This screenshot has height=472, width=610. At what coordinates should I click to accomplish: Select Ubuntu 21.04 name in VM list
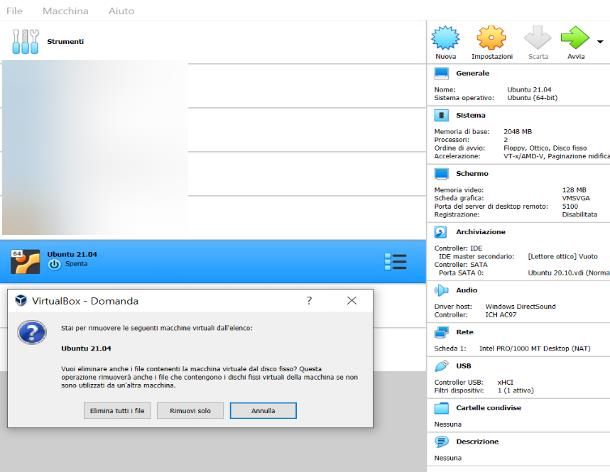72,254
